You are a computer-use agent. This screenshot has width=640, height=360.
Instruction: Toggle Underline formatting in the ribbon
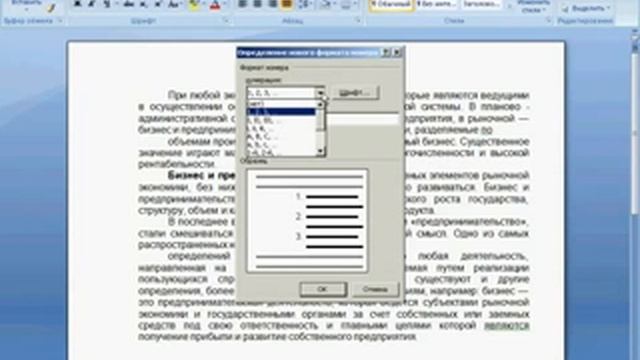click(x=107, y=4)
